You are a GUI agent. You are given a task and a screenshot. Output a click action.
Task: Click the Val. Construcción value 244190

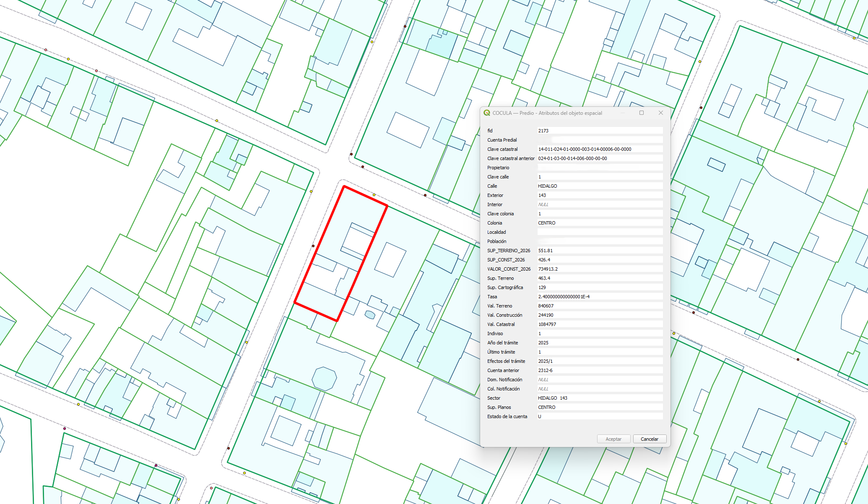tap(600, 315)
